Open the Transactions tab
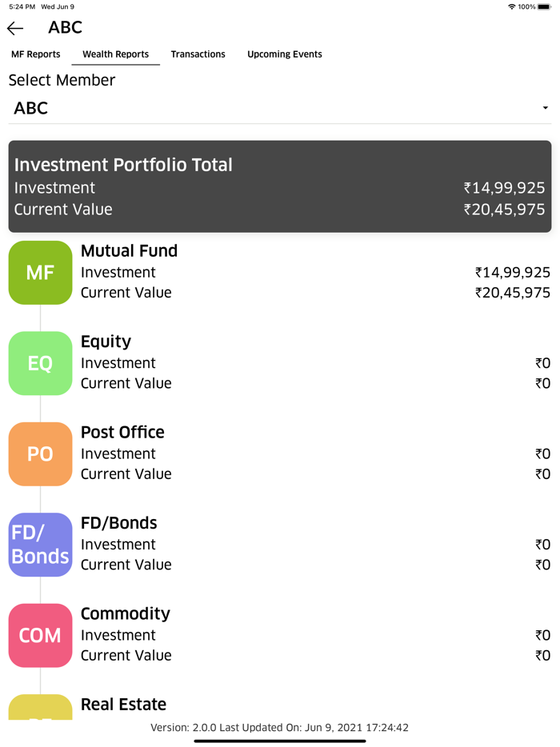Viewport: 560px width, 747px height. tap(198, 54)
